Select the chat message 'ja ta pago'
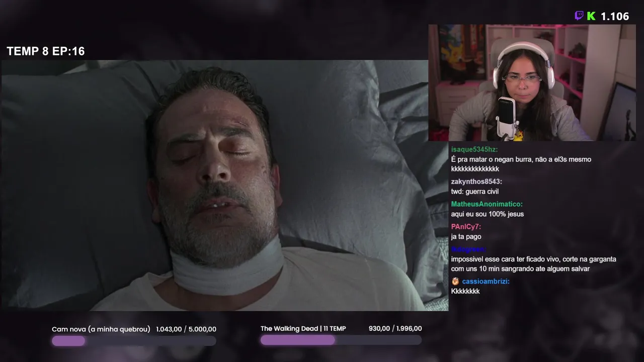The height and width of the screenshot is (362, 644). 466,237
